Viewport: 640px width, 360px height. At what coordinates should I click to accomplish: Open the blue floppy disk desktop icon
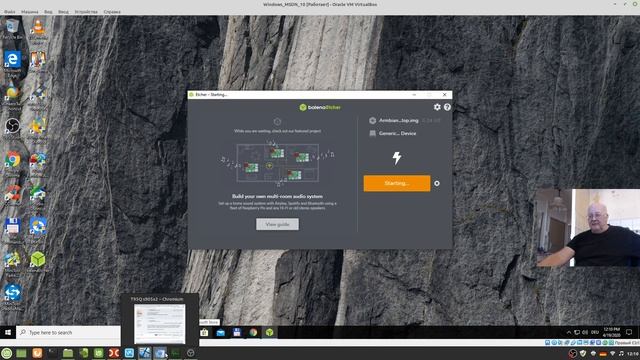[x=12, y=226]
